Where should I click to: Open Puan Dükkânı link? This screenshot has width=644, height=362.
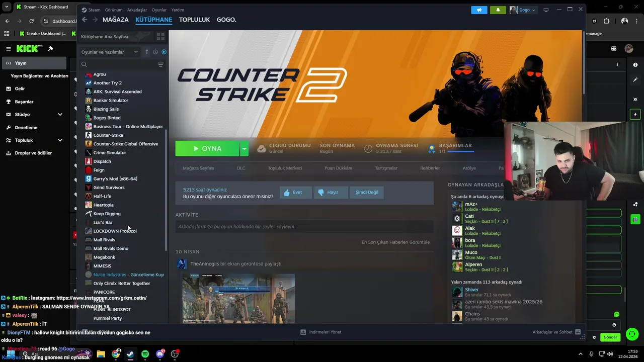point(338,168)
